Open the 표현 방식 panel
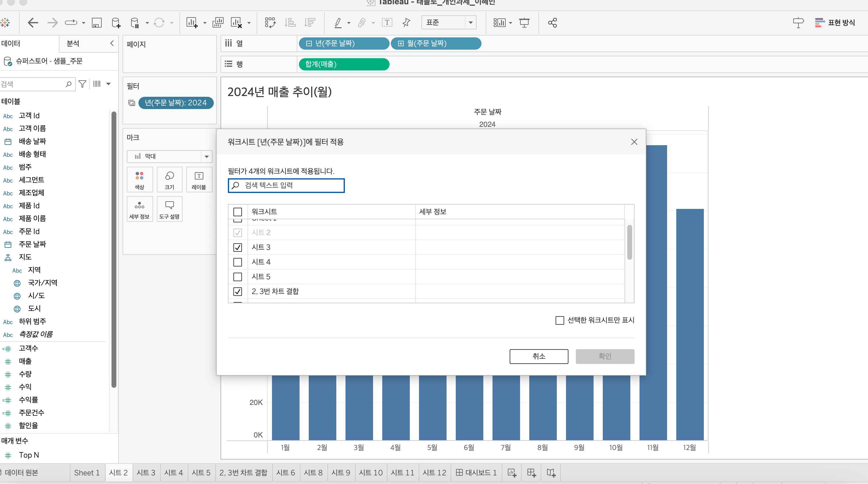Screen dimensions: 868x484 (x=835, y=23)
